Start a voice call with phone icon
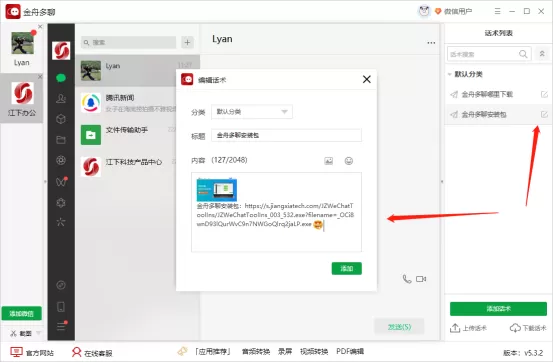The width and height of the screenshot is (554, 363). (x=407, y=279)
